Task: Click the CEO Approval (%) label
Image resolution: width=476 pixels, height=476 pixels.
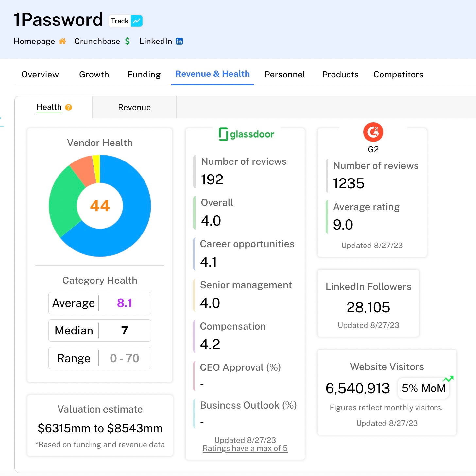Action: point(240,367)
